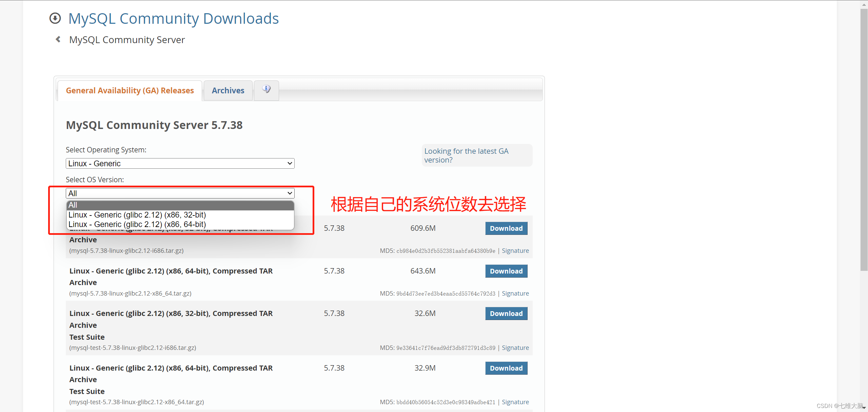
Task: Click the download circle icon beside page title
Action: pos(55,18)
